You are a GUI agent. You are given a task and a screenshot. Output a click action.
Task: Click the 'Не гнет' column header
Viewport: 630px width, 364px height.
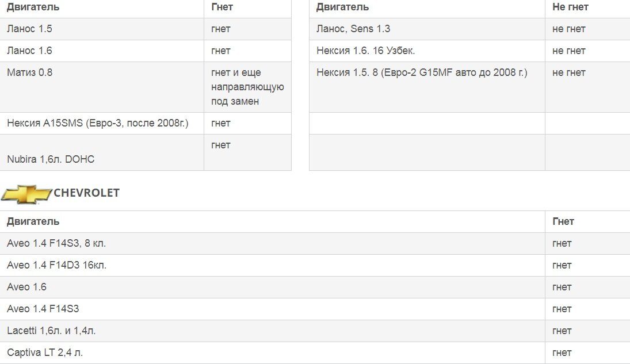[x=570, y=7]
